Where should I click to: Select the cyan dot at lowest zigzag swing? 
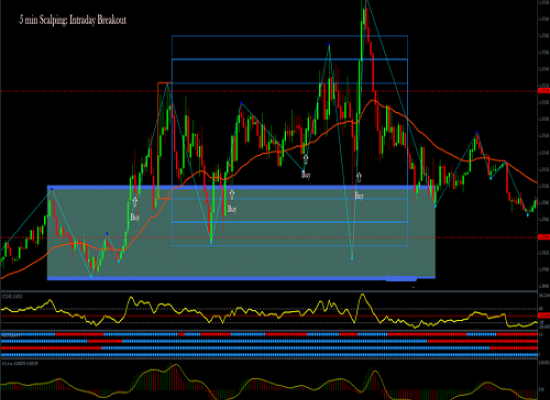[x=91, y=276]
